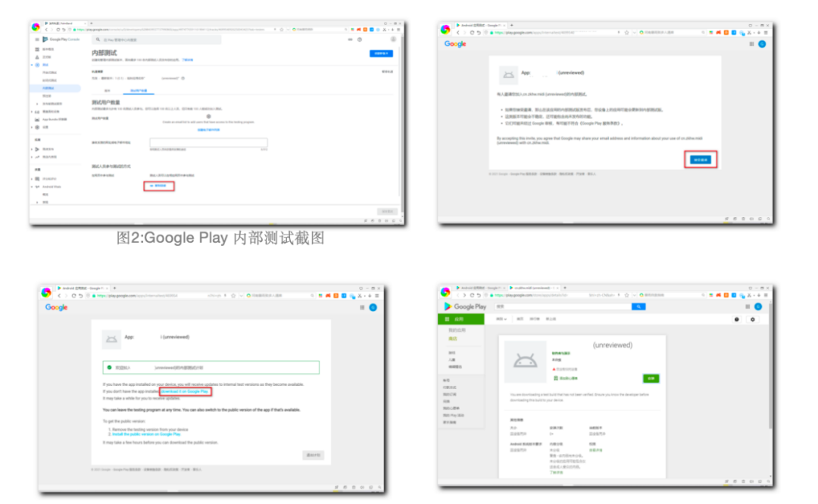This screenshot has height=504, width=818.
Task: Click the blue create release button in Play Console
Action: coord(381,54)
